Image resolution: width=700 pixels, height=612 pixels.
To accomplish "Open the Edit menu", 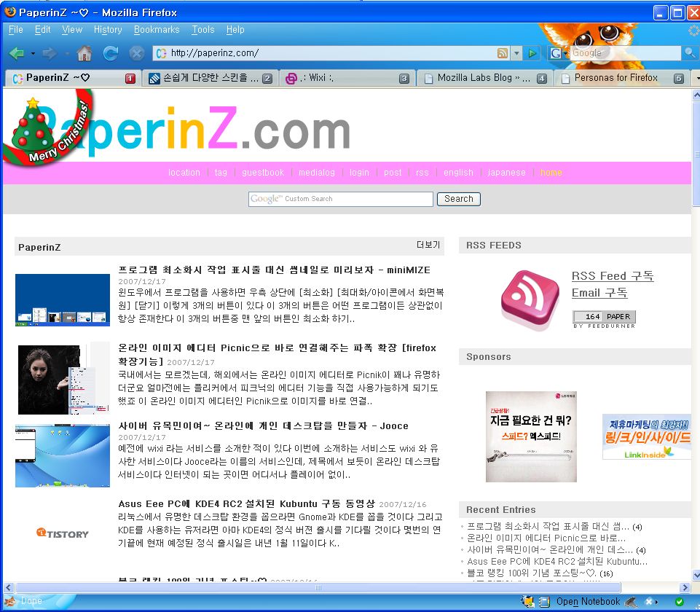I will (x=43, y=30).
